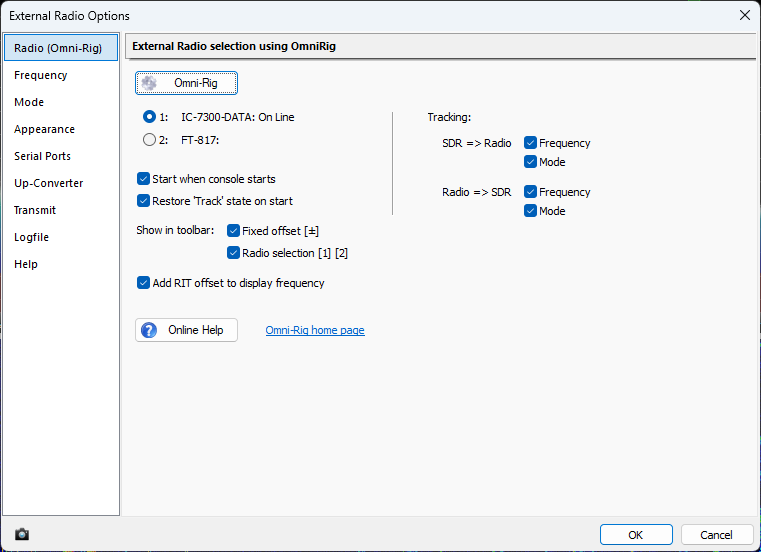
Task: Click the 'Show in toolbar:' label
Action: [175, 230]
